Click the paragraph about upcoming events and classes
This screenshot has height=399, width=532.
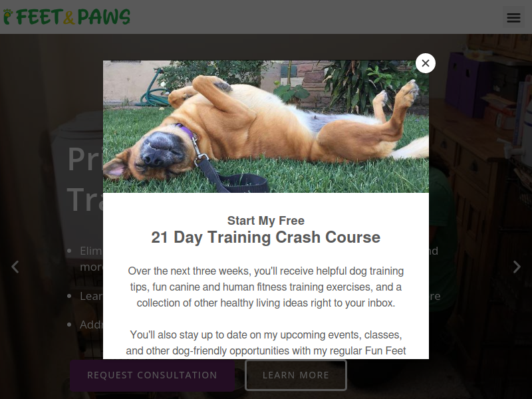pyautogui.click(x=266, y=342)
